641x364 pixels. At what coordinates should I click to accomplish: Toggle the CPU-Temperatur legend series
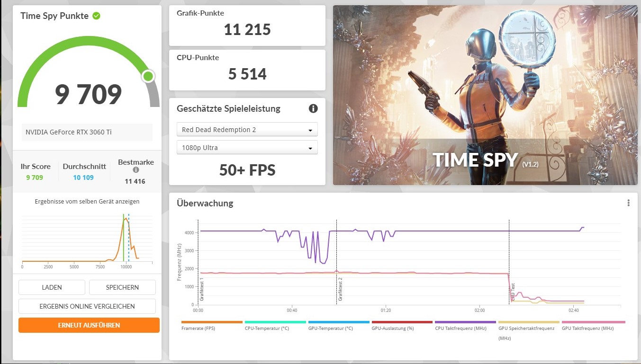pyautogui.click(x=275, y=326)
